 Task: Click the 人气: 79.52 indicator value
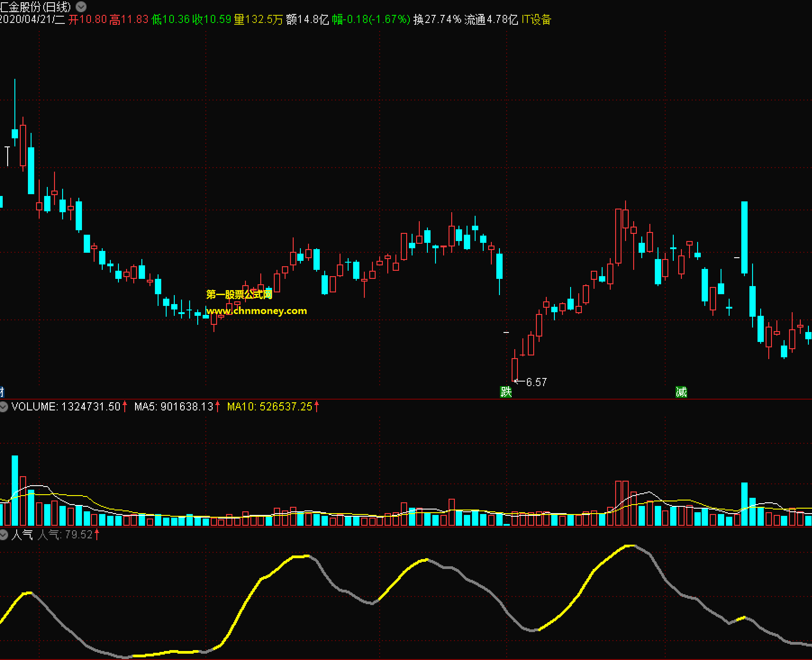click(65, 535)
